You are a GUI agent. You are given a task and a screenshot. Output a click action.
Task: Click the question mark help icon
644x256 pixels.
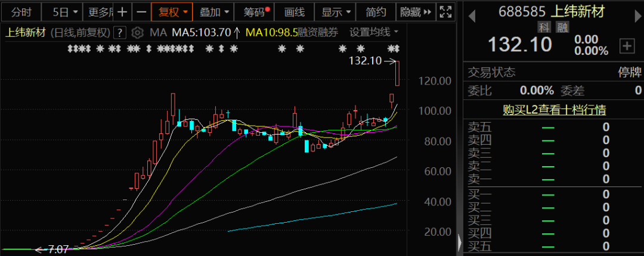click(120, 32)
